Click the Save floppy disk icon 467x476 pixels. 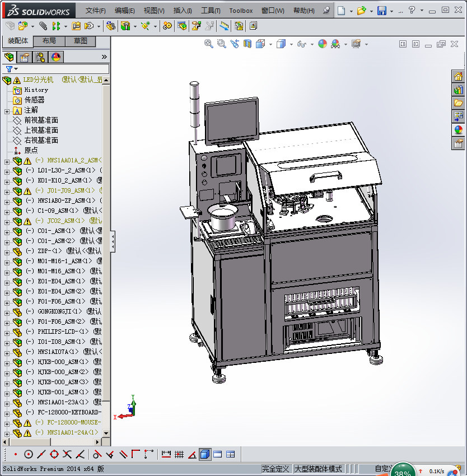[x=382, y=11]
